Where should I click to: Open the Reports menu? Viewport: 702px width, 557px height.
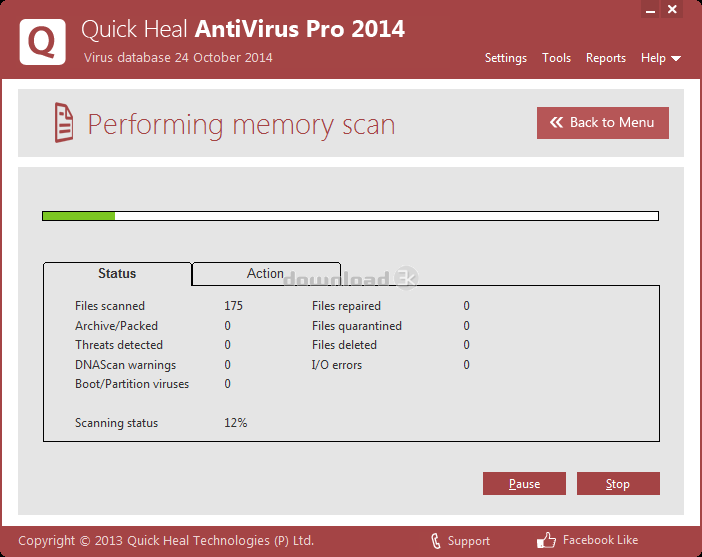(x=606, y=58)
